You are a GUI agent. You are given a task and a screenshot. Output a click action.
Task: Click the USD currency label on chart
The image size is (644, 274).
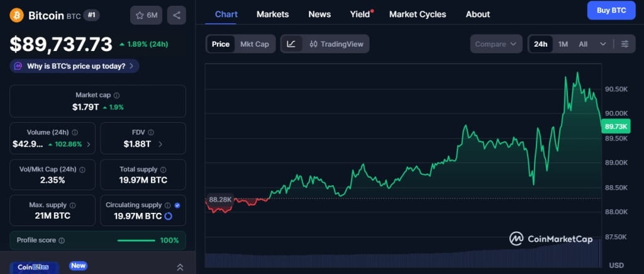pos(616,265)
